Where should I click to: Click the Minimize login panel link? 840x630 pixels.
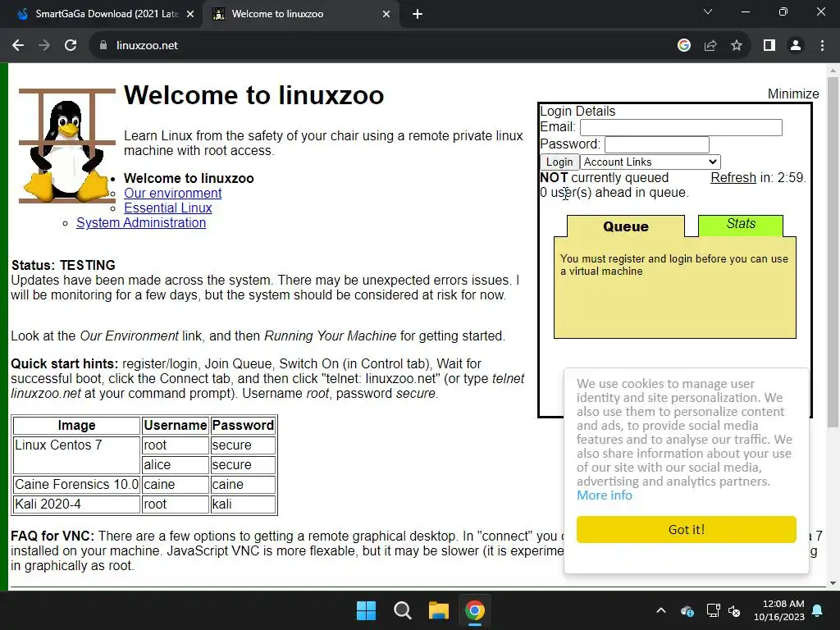[793, 94]
